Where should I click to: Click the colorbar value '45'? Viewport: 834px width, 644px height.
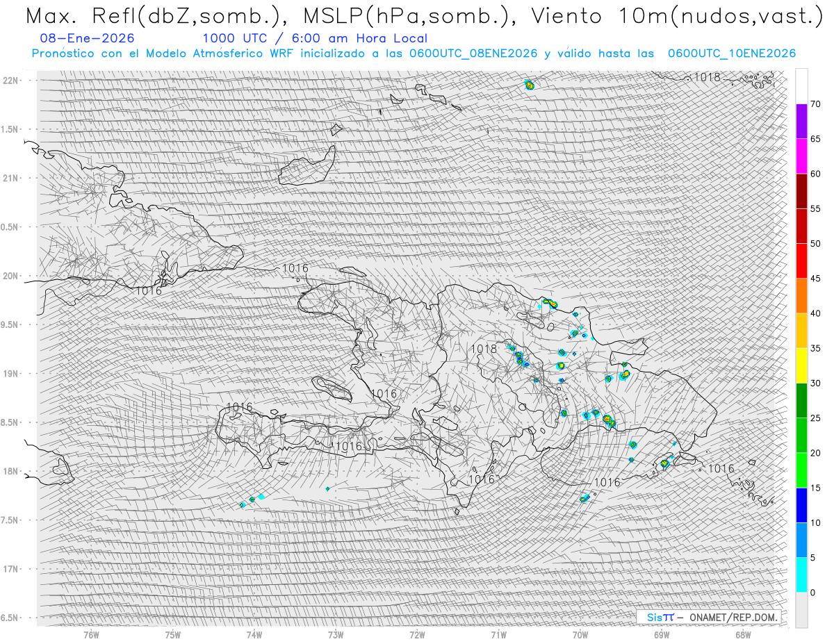[x=815, y=279]
